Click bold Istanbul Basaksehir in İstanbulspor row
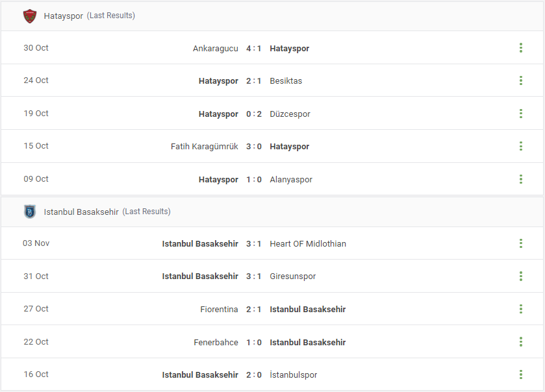The height and width of the screenshot is (392, 545). (x=200, y=375)
